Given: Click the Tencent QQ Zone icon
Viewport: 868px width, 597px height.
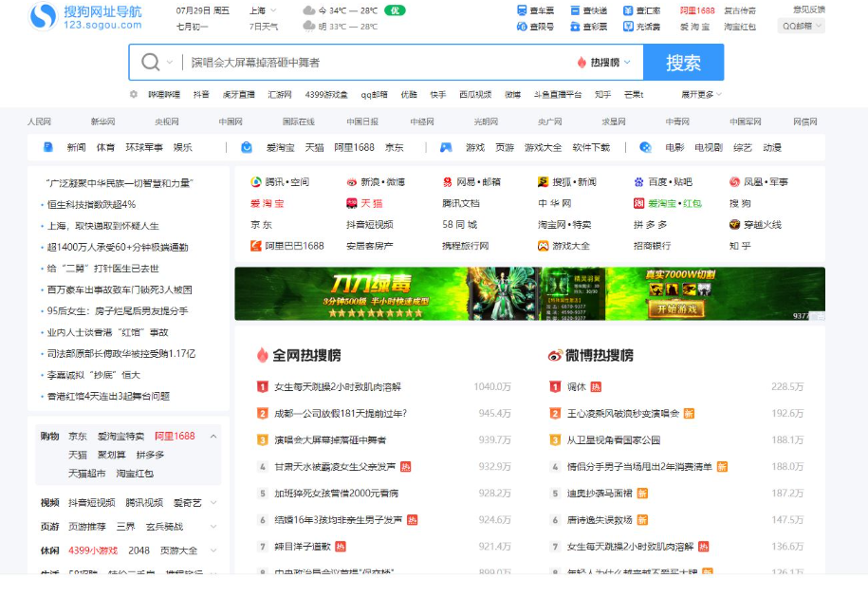Looking at the screenshot, I should point(255,182).
